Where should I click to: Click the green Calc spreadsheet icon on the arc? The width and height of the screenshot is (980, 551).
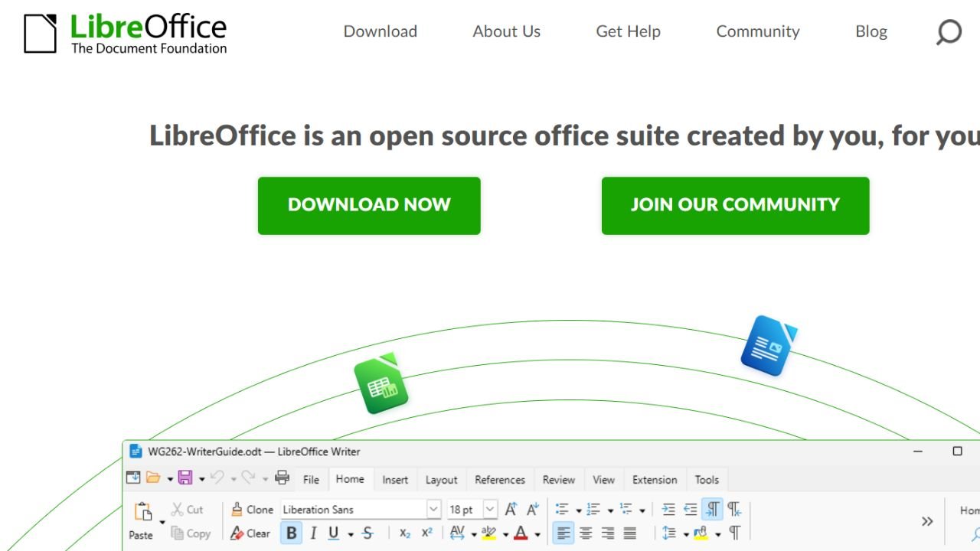[x=381, y=383]
